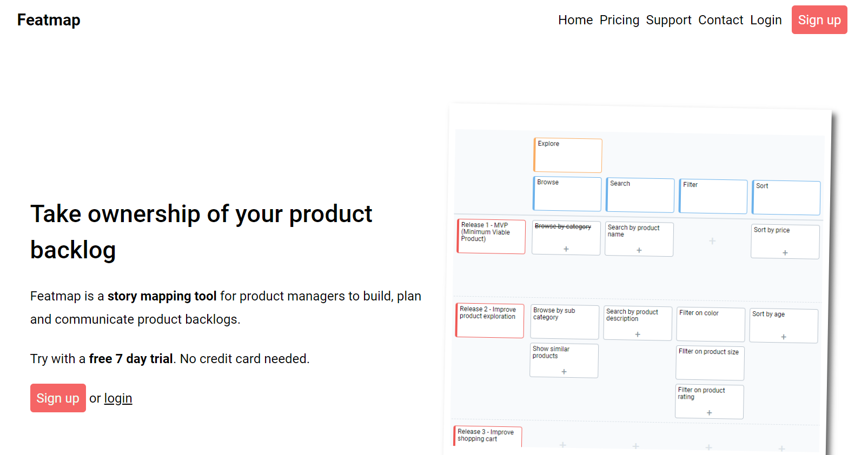868x455 pixels.
Task: Open the Contact page
Action: (x=720, y=20)
